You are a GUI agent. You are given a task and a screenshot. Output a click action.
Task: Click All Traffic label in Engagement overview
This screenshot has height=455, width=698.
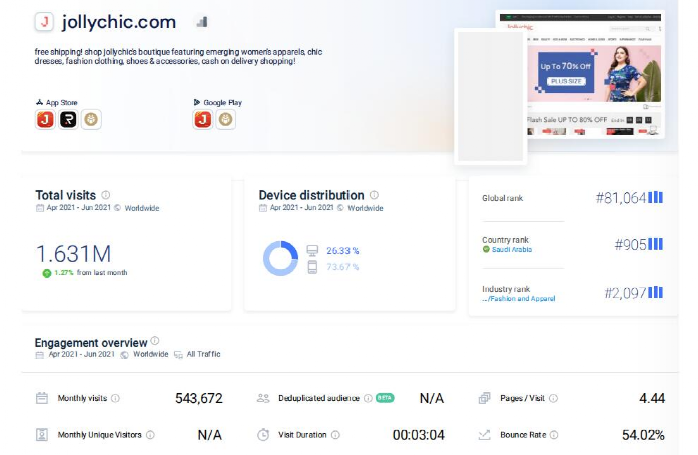click(x=203, y=354)
